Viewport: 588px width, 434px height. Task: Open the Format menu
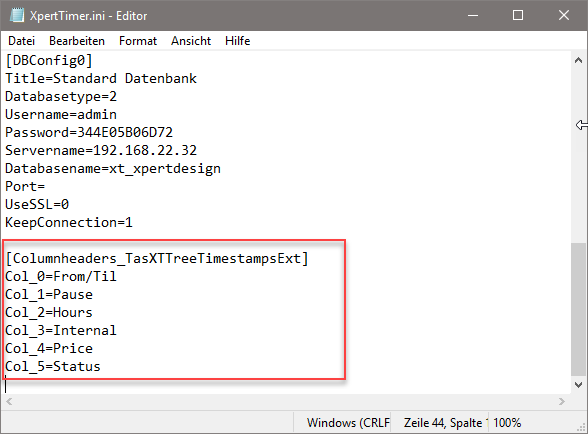[x=138, y=41]
